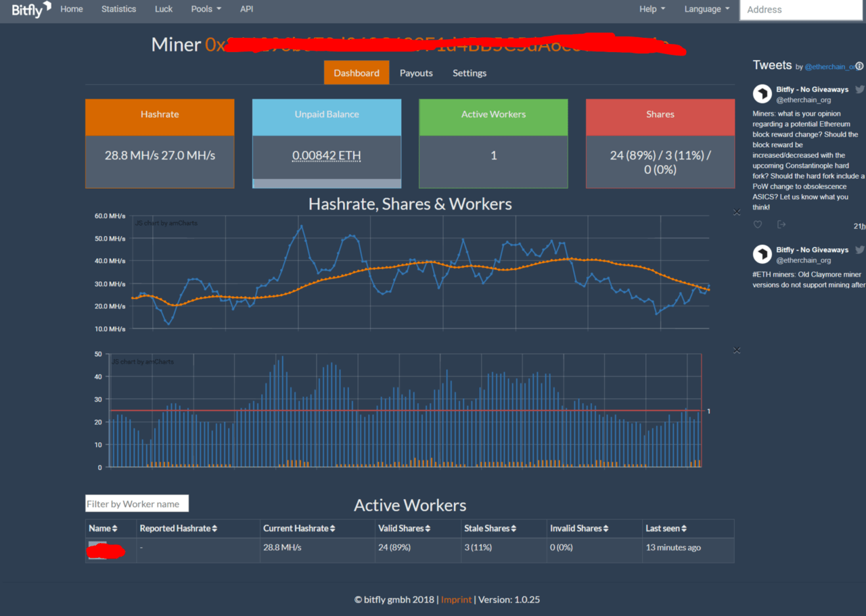Click the Bitfly logo in navbar
This screenshot has width=866, height=616.
tap(31, 9)
